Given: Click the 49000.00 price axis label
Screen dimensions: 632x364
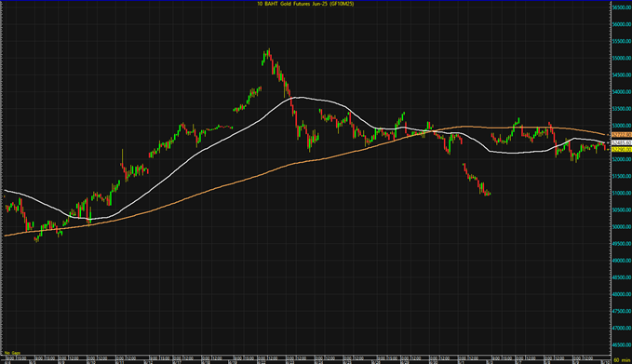Looking at the screenshot, I should click(x=622, y=261).
